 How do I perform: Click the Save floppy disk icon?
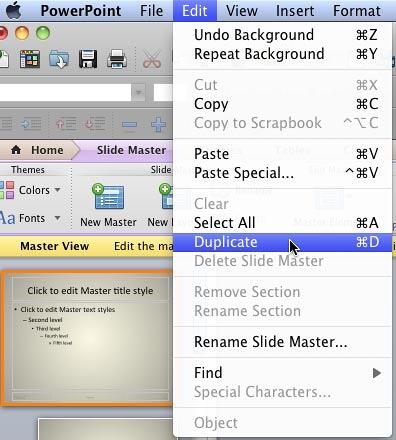[88, 59]
